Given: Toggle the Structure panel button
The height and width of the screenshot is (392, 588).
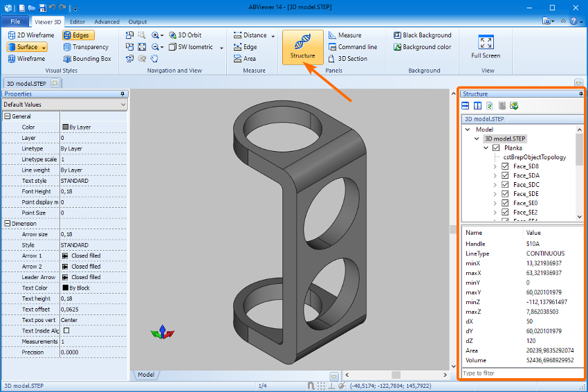Looking at the screenshot, I should (302, 47).
